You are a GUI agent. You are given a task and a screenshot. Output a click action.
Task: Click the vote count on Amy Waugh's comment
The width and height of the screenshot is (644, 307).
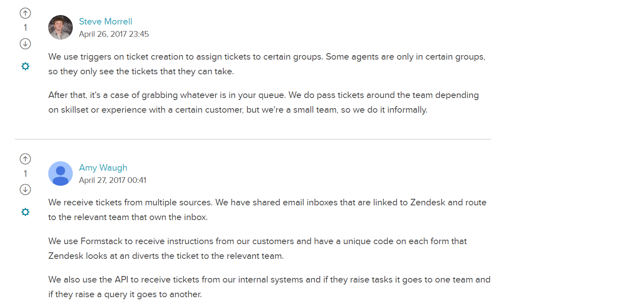point(25,174)
